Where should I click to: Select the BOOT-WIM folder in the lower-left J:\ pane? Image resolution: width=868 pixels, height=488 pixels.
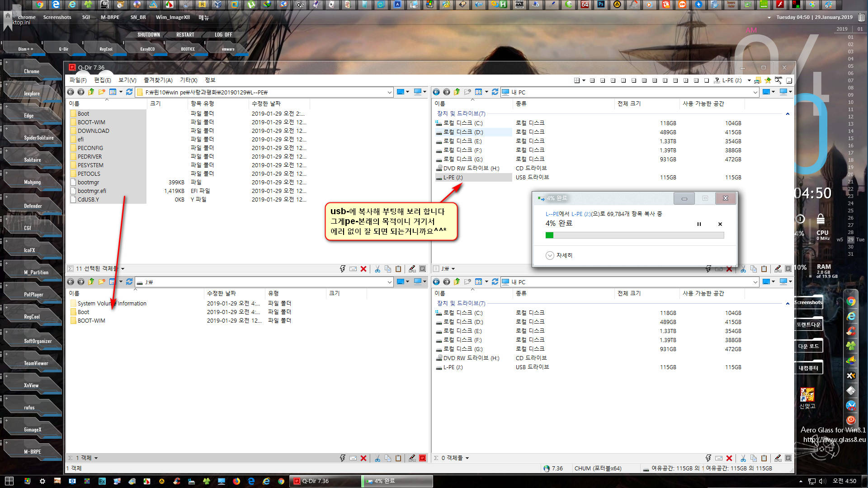tap(91, 321)
